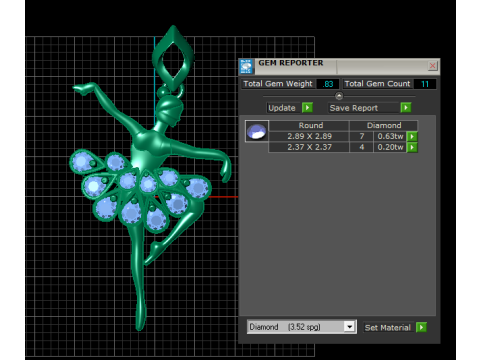Click the Total Gem Weight value .83
Image resolution: width=480 pixels, height=360 pixels.
point(328,84)
